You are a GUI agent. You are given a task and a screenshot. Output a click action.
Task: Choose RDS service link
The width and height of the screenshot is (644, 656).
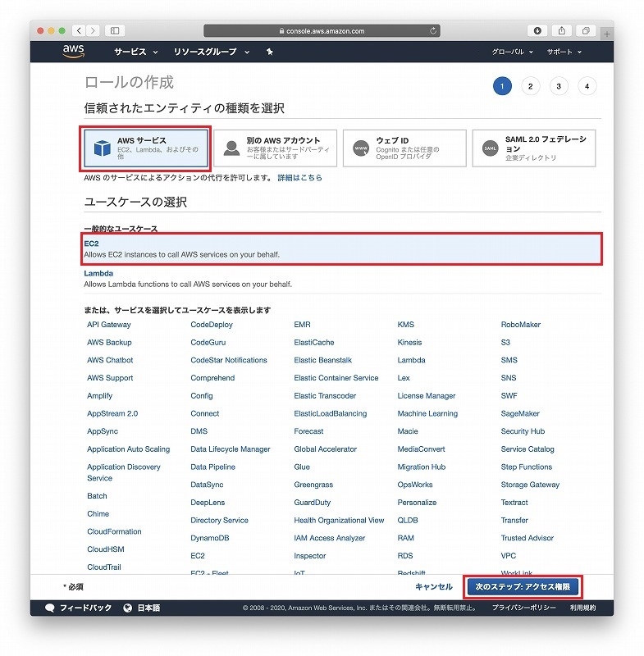(405, 556)
